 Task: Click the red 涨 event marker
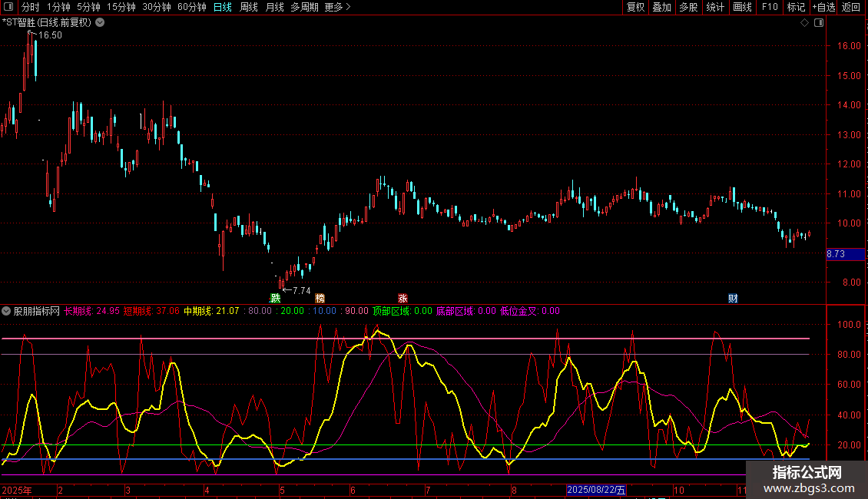[x=403, y=299]
